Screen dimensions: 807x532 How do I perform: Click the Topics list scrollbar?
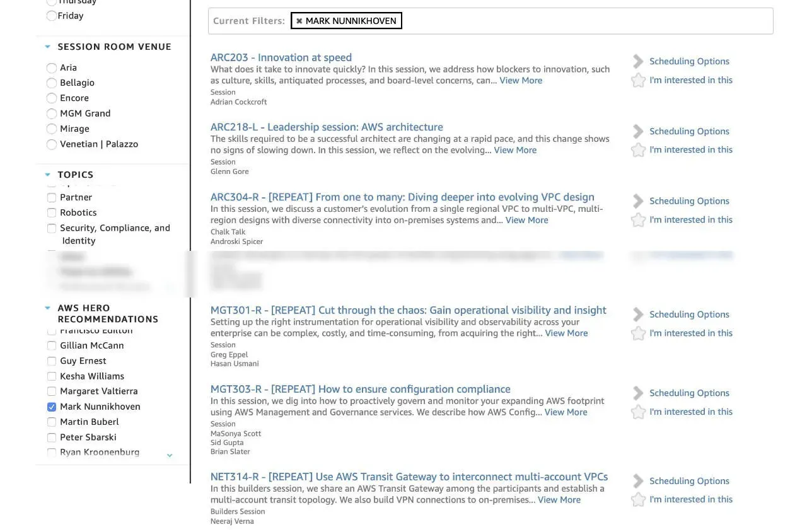click(x=191, y=274)
